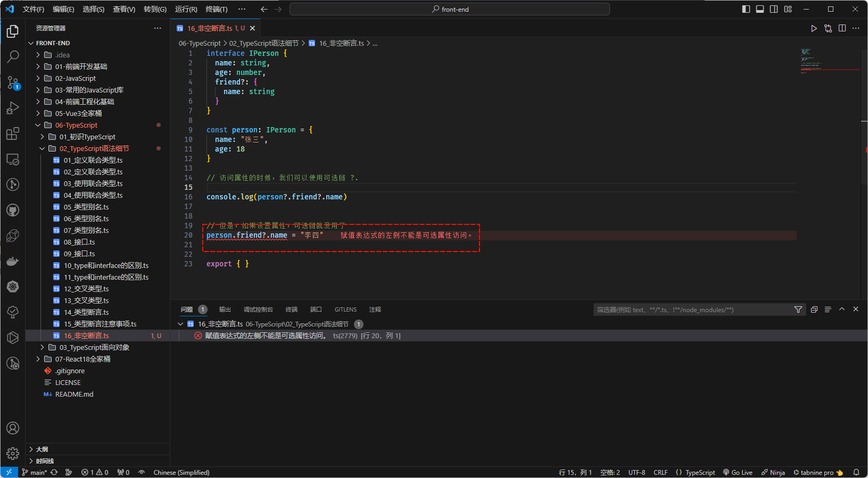Screen dimensions: 868x478
Task: Collapse the 06-TypeScript folder
Action: tap(76, 125)
